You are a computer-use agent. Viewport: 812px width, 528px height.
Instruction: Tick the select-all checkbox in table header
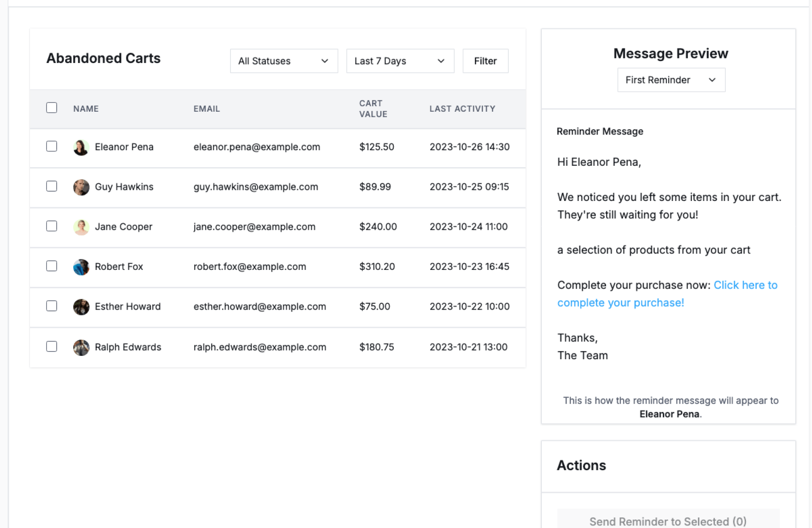tap(52, 108)
